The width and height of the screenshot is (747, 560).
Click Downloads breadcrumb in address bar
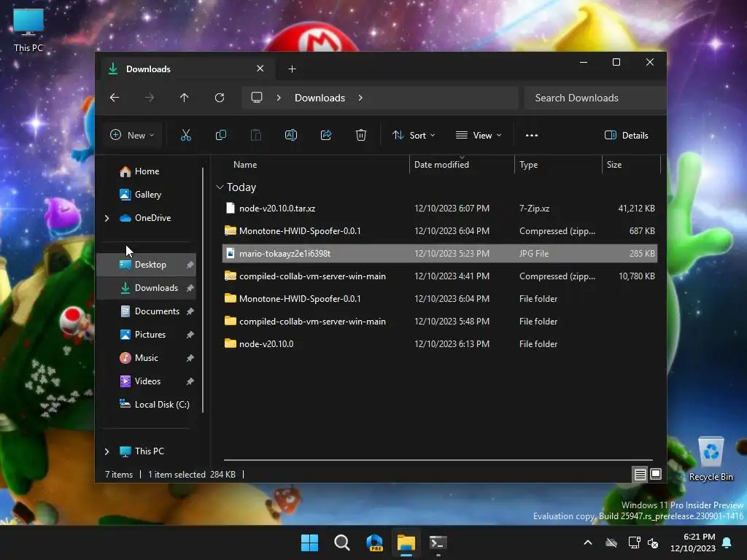[320, 98]
